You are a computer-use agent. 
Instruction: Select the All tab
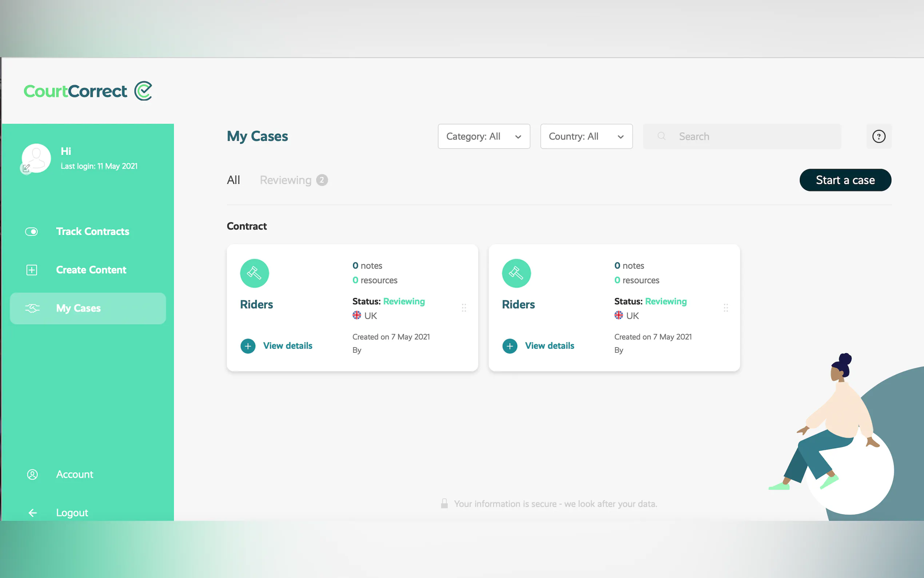234,180
